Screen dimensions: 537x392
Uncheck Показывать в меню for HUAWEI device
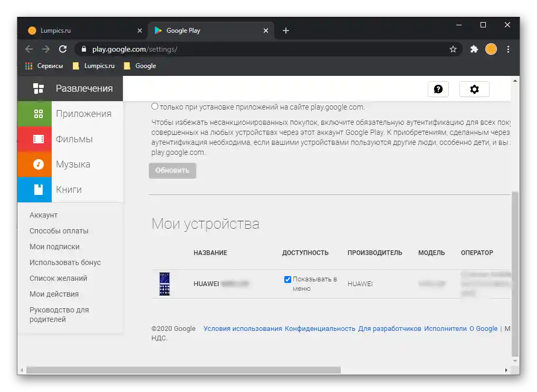[x=287, y=279]
